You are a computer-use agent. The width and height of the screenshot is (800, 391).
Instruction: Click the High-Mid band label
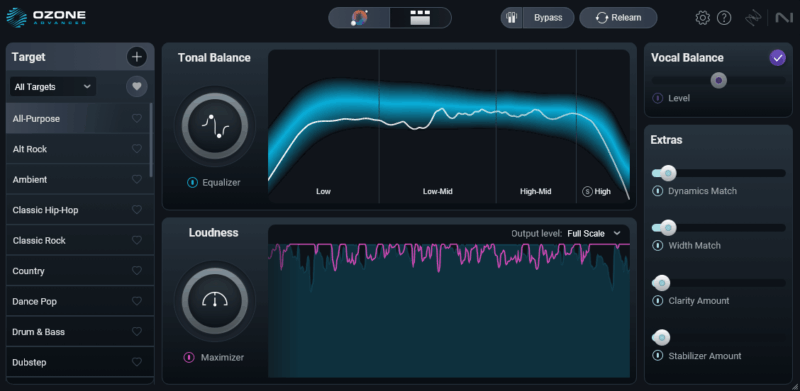tap(536, 192)
